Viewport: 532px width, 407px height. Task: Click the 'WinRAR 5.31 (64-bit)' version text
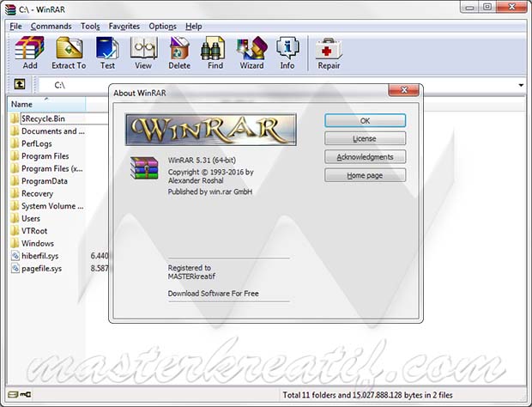click(x=202, y=160)
